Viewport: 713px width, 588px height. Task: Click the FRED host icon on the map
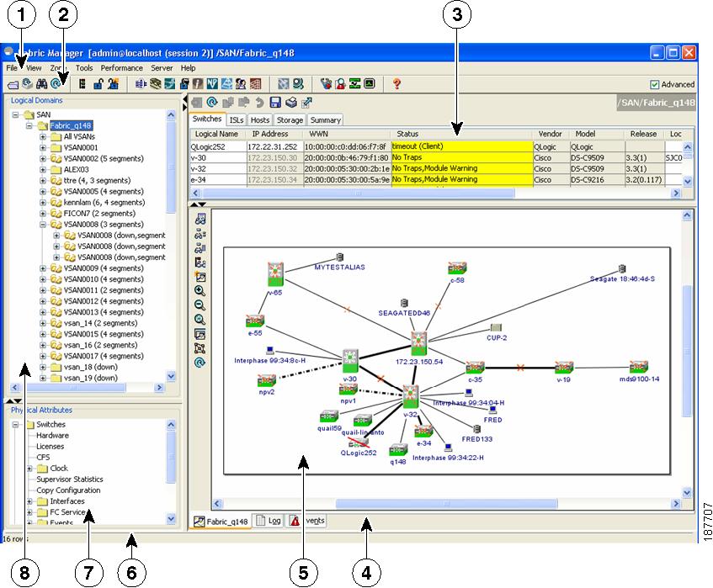[492, 410]
